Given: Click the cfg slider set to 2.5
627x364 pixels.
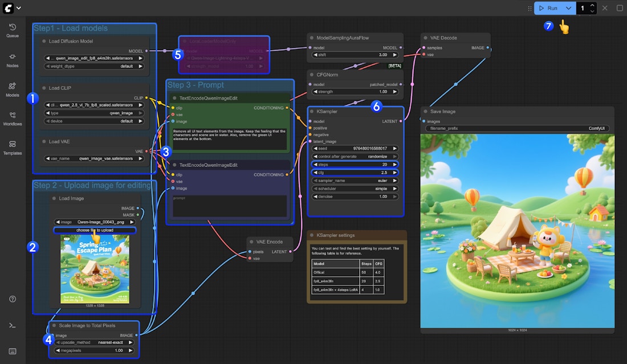Looking at the screenshot, I should pyautogui.click(x=355, y=172).
